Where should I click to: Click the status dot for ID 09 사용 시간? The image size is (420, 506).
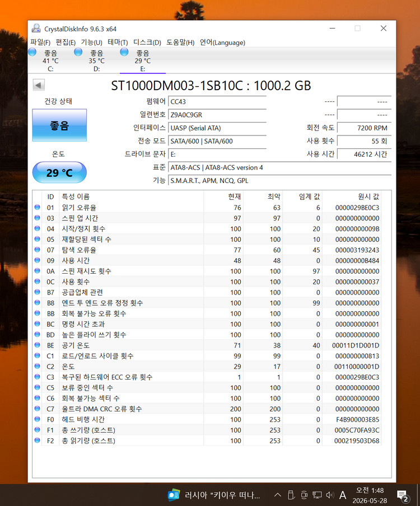[37, 260]
